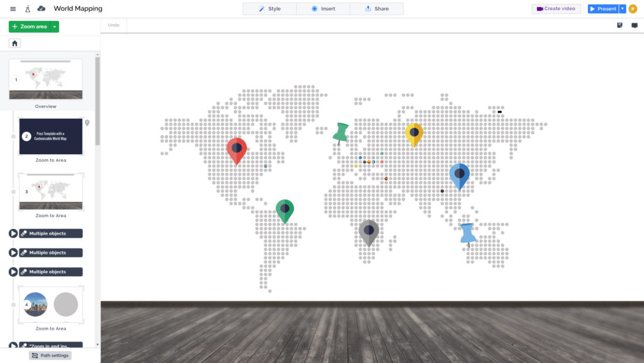Click the cloud sync status icon

pyautogui.click(x=42, y=9)
